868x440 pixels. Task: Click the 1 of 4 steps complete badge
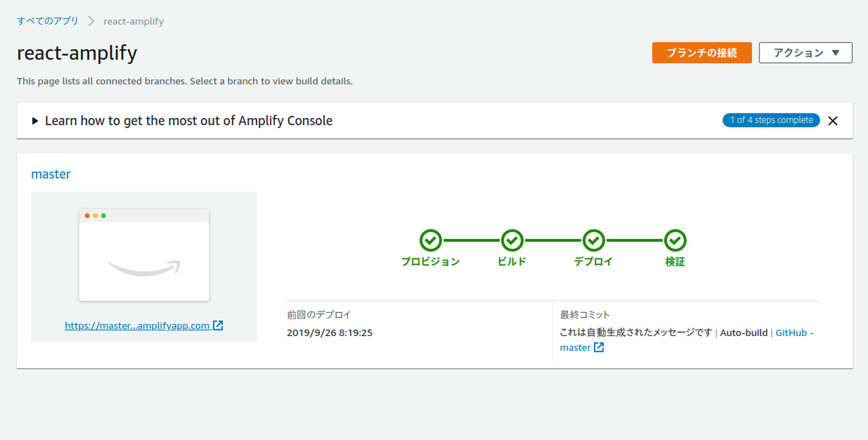(770, 119)
